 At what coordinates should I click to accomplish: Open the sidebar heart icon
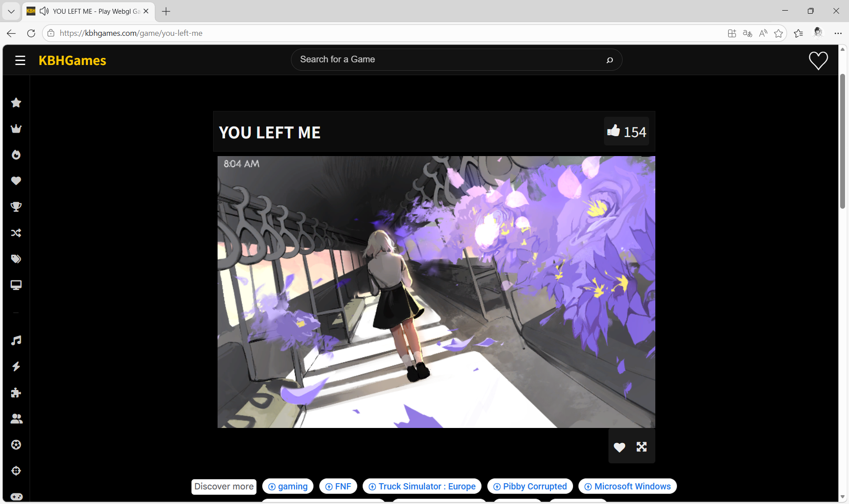tap(16, 181)
